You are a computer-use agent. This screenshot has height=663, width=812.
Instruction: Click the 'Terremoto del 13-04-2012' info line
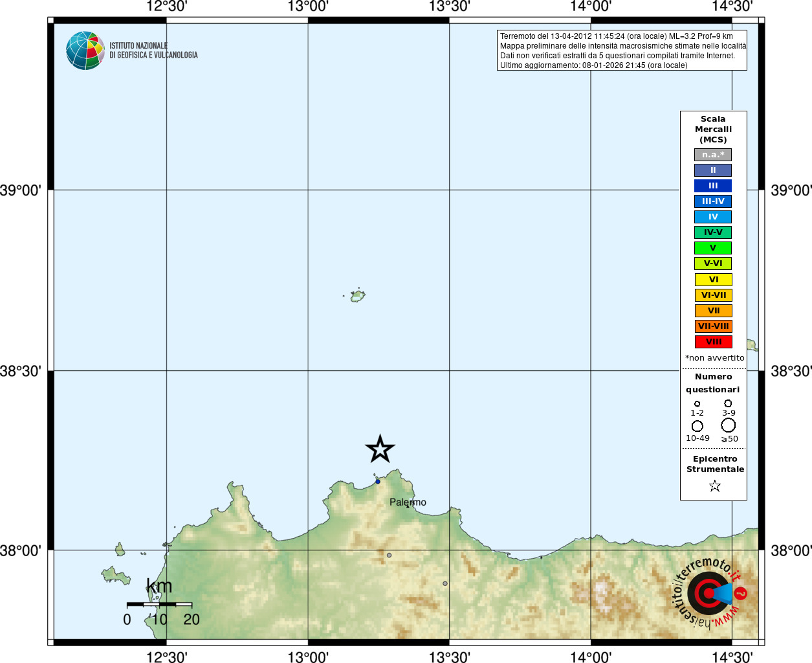pyautogui.click(x=616, y=36)
